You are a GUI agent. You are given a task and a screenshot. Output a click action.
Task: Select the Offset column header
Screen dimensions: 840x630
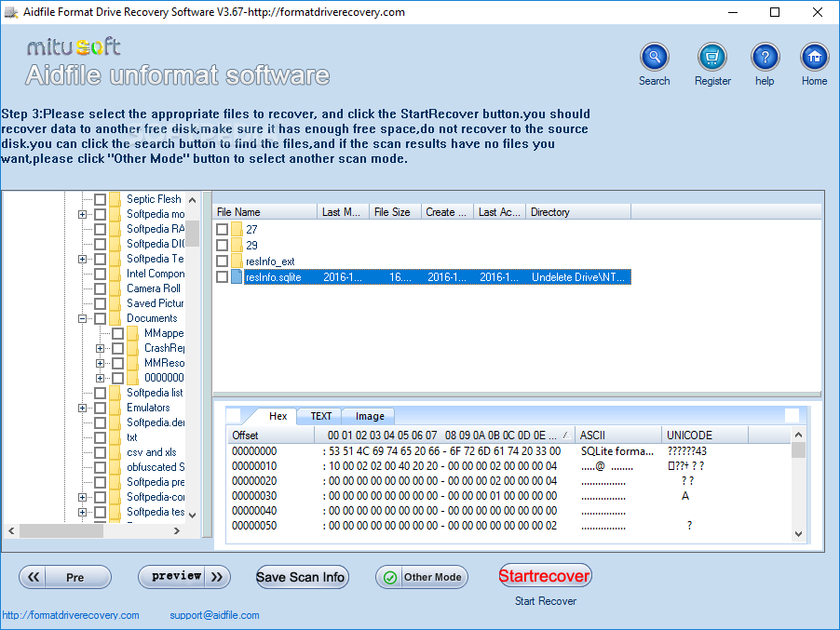point(271,436)
